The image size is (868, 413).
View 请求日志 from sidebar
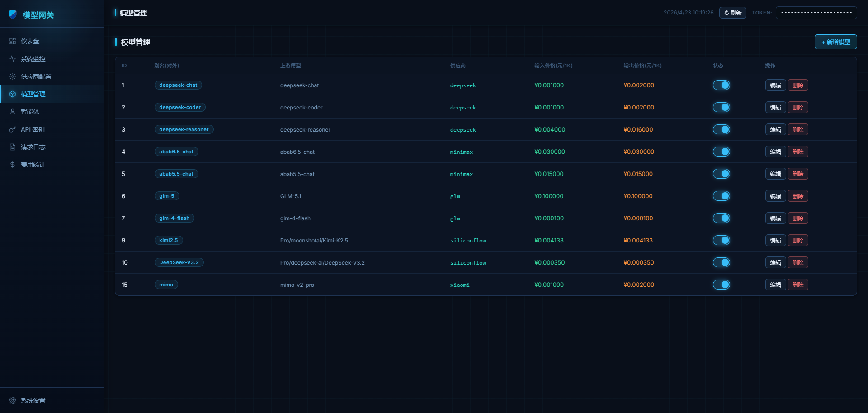coord(52,147)
